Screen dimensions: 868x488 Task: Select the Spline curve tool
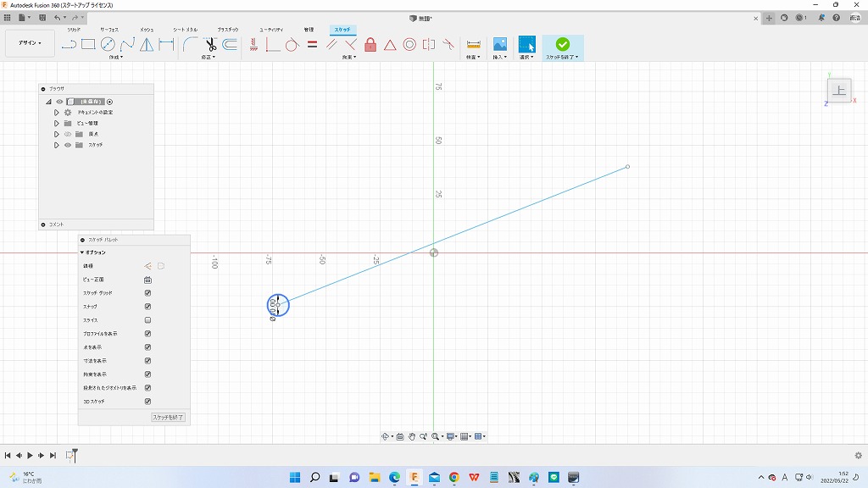pos(127,44)
